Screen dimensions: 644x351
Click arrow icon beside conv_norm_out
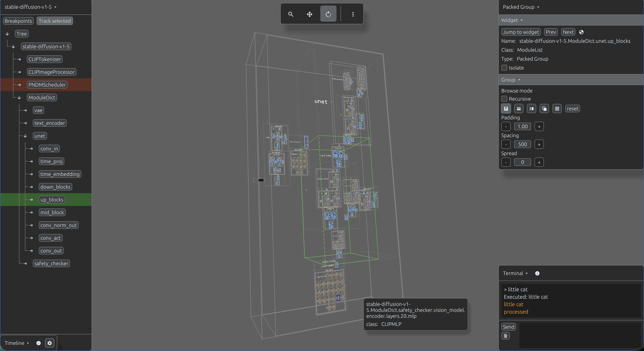[31, 225]
